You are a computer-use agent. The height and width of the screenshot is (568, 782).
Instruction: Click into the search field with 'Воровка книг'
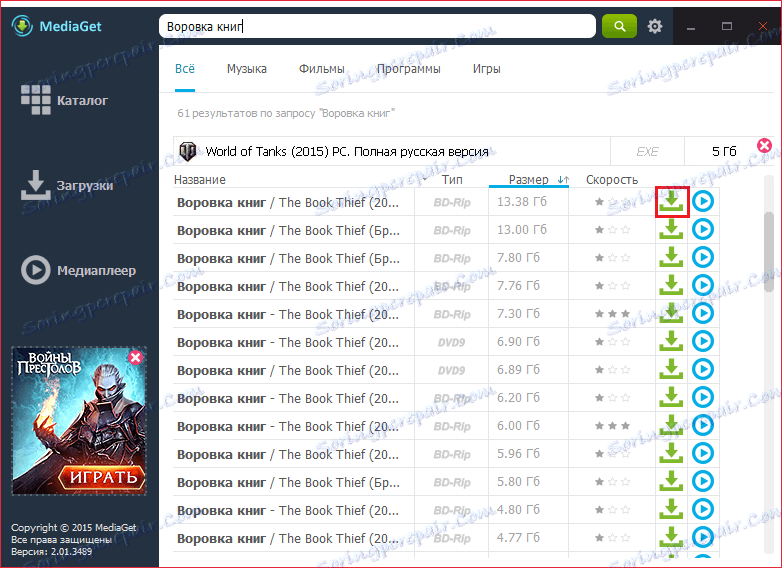pyautogui.click(x=377, y=26)
